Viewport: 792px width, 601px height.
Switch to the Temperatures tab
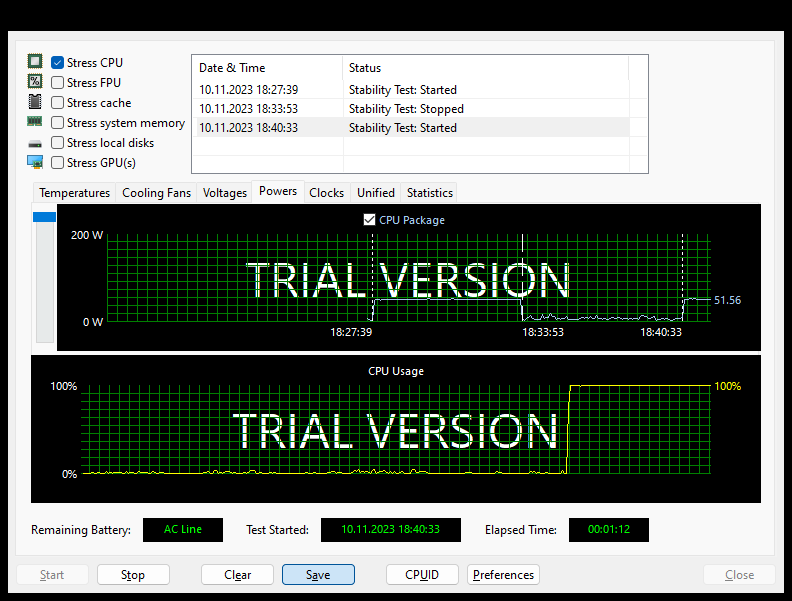click(x=75, y=193)
